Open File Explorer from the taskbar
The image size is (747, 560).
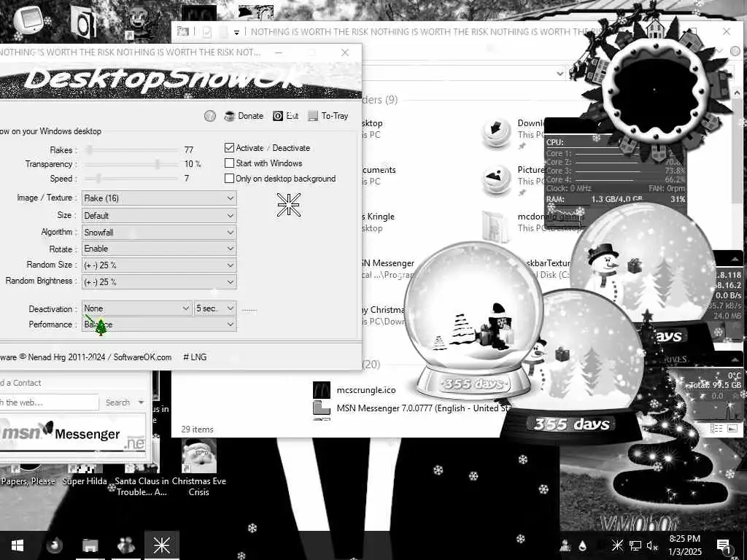[x=90, y=545]
